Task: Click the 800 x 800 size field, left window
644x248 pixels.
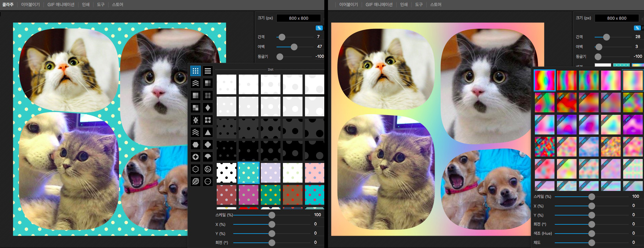Action: [299, 18]
